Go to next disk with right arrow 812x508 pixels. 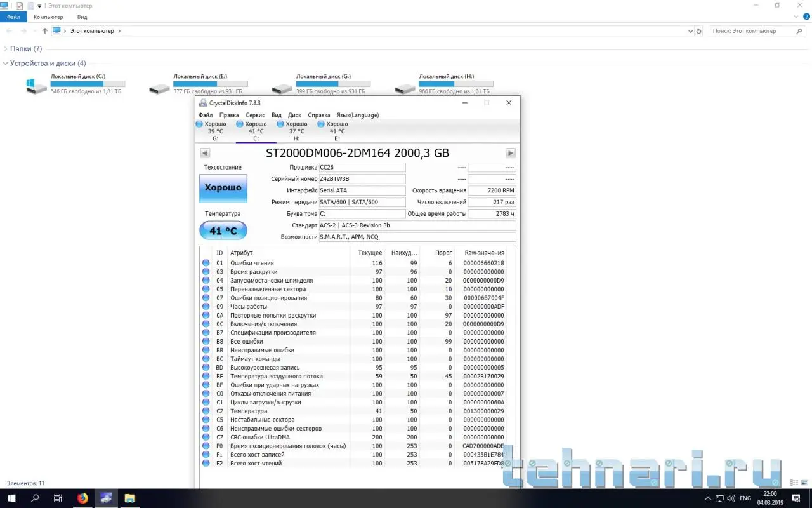point(511,153)
